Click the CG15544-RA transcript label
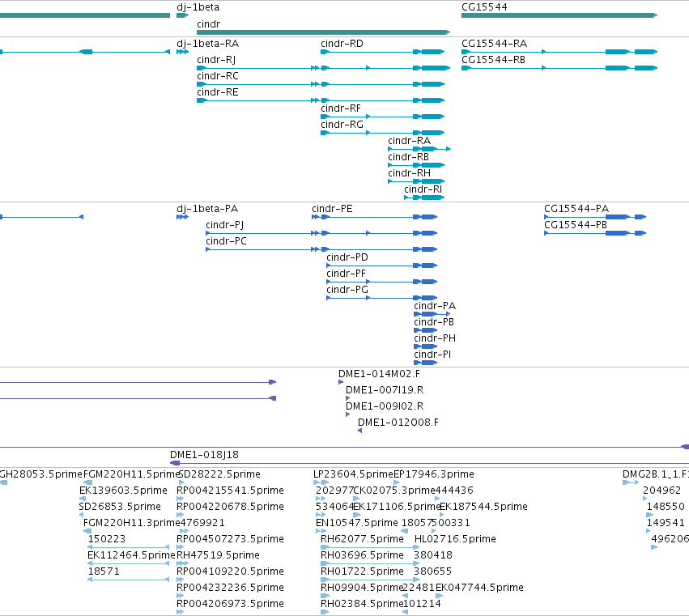689x616 pixels. [x=495, y=44]
